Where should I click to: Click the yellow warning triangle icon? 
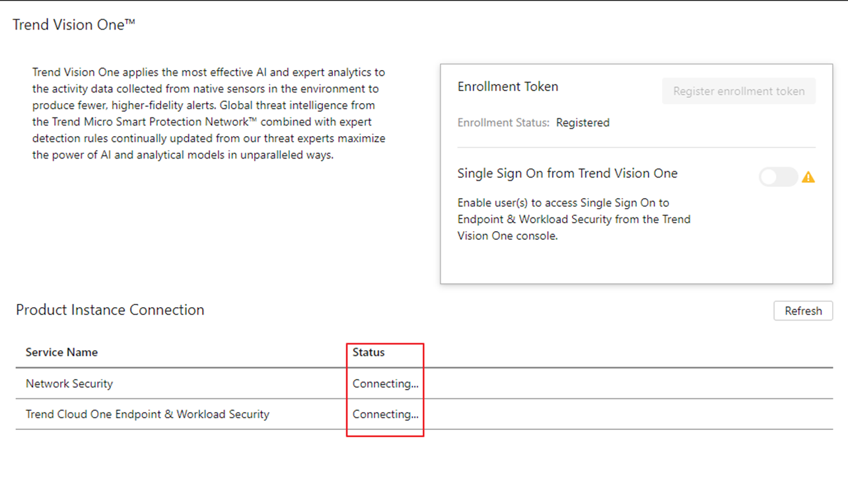click(x=808, y=177)
